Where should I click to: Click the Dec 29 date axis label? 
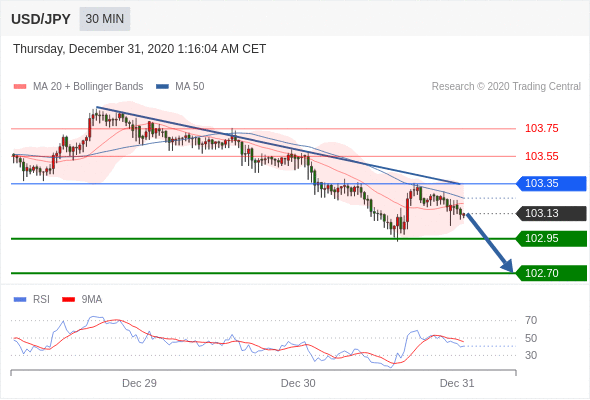[x=139, y=383]
